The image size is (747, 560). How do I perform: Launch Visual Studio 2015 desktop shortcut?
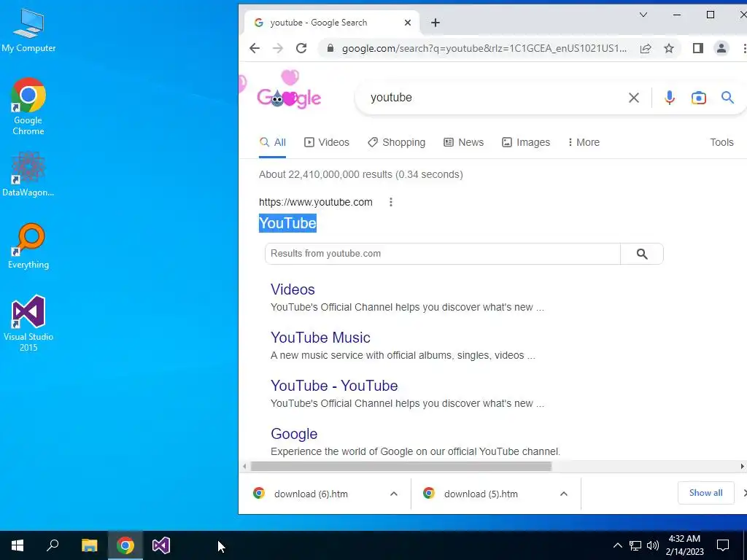pos(28,323)
